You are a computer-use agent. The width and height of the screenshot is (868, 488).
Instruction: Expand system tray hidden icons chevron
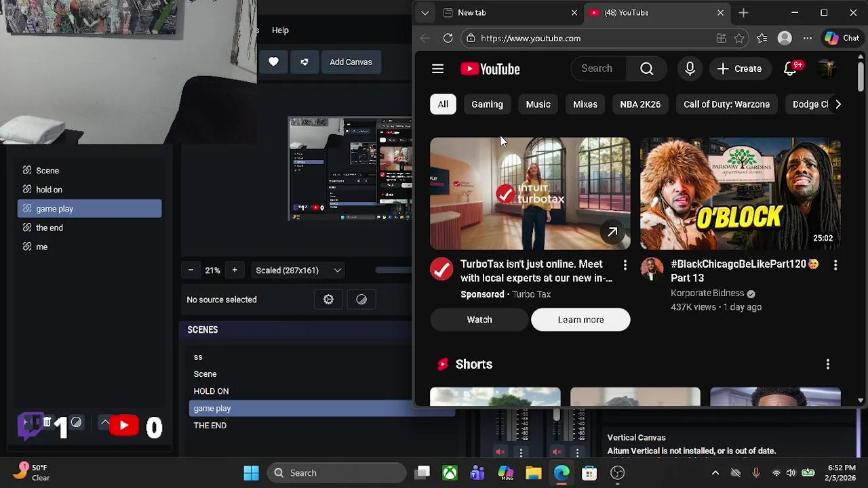(715, 473)
